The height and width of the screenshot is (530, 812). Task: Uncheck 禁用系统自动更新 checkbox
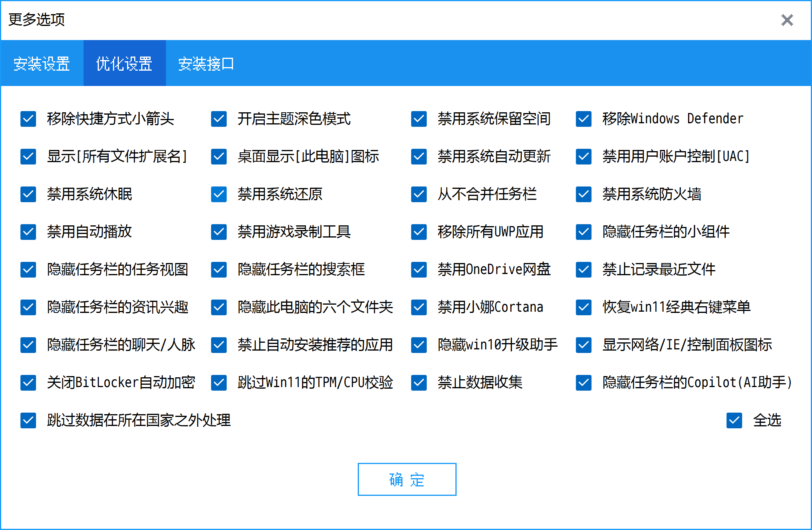point(419,157)
